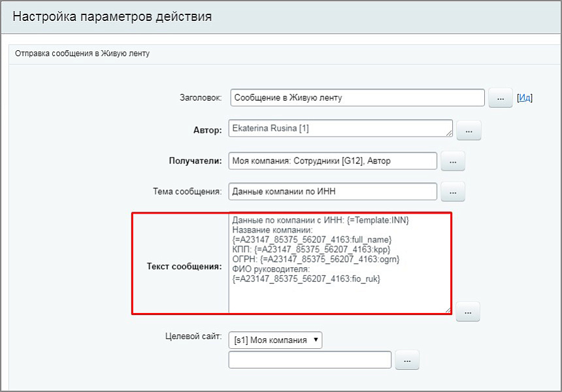Focus the Заголовок input field

click(x=357, y=98)
